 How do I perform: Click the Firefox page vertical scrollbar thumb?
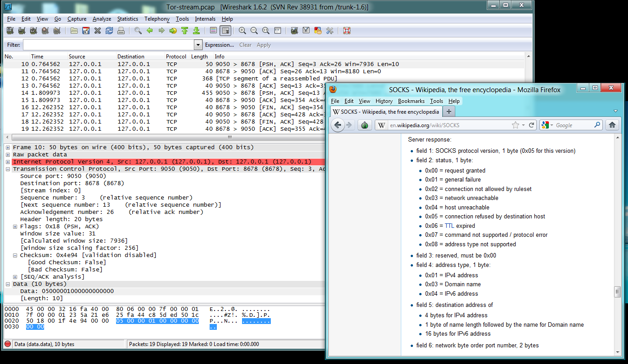(x=617, y=292)
